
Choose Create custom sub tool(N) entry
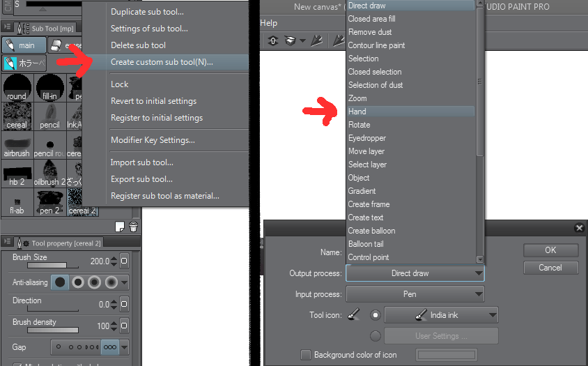click(165, 62)
